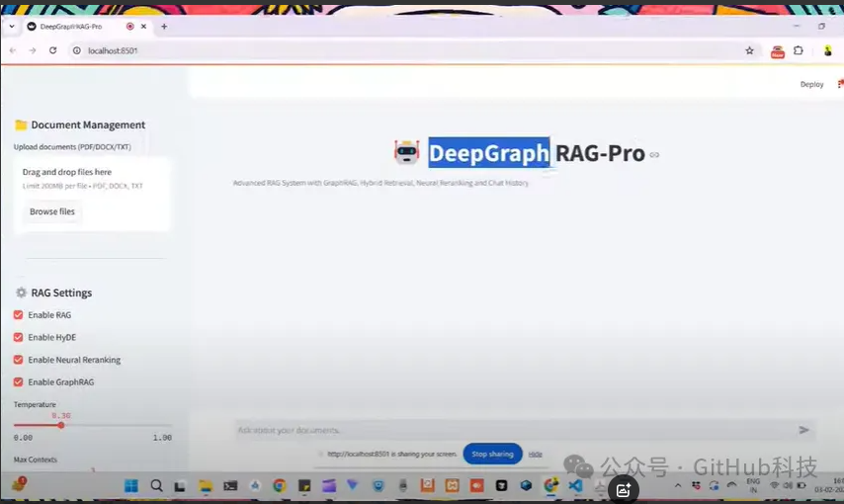The height and width of the screenshot is (504, 844).
Task: Bookmark this page with the star icon
Action: click(749, 50)
